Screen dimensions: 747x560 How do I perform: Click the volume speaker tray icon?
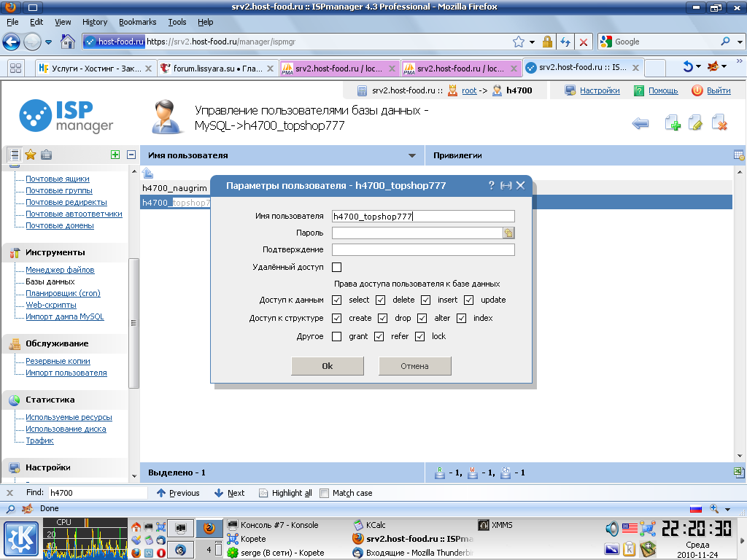coord(612,528)
